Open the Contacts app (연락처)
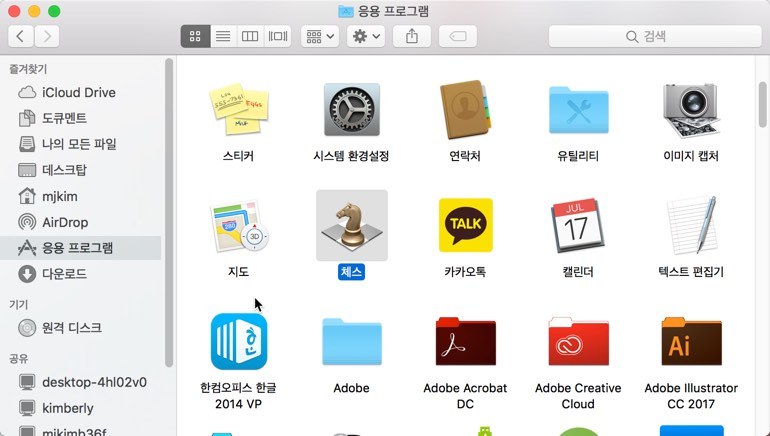Image resolution: width=770 pixels, height=436 pixels. click(465, 110)
